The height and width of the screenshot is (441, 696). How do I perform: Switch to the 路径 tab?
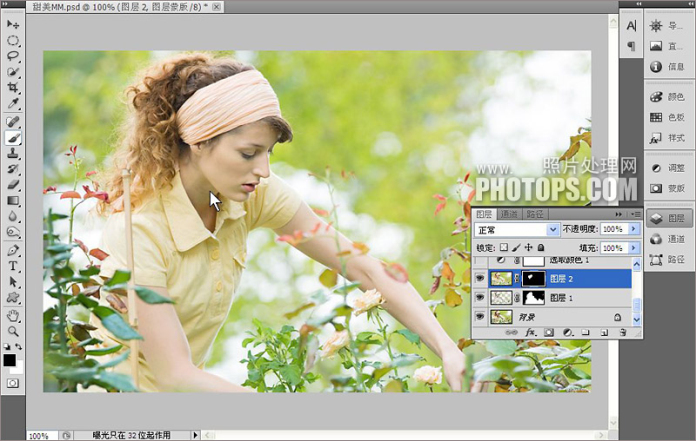tap(534, 214)
